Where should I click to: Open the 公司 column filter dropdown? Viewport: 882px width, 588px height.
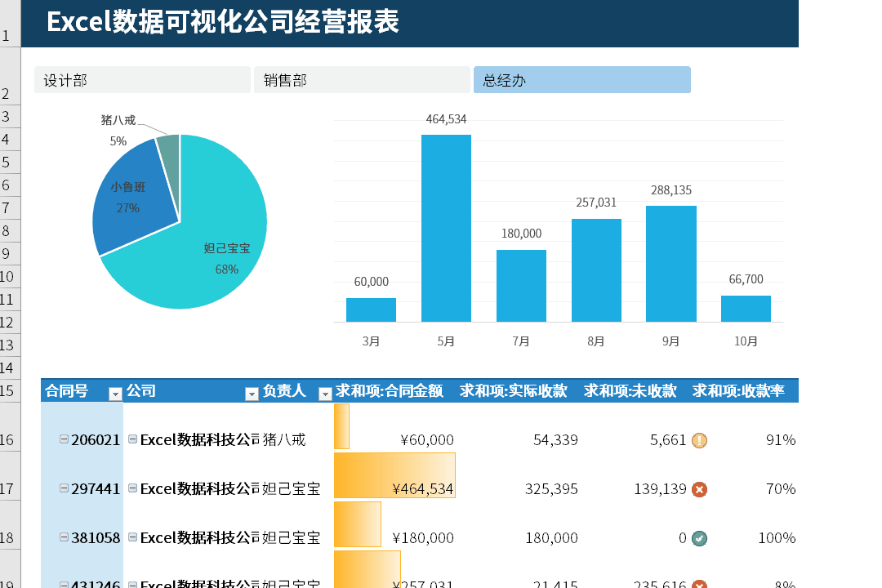[x=252, y=394]
